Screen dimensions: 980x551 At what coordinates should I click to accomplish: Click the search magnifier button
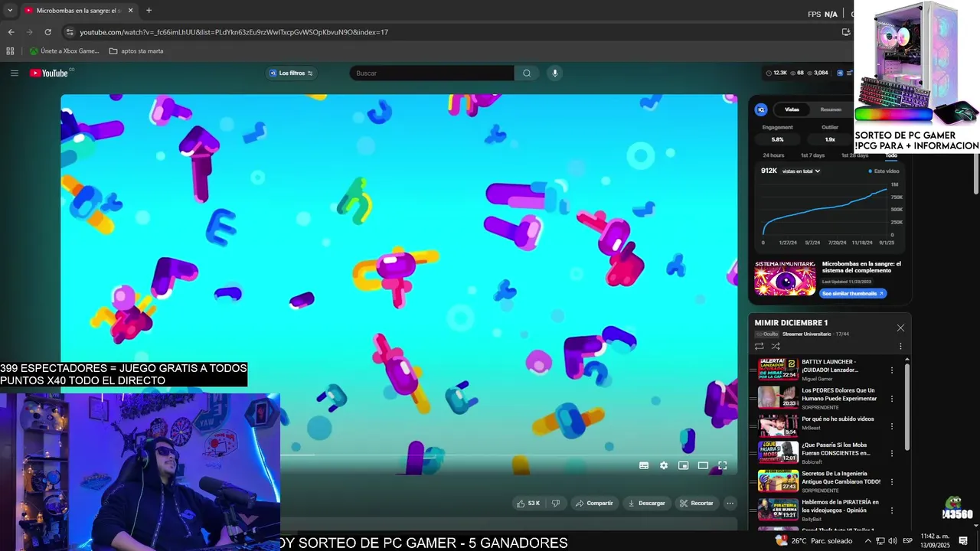(527, 73)
